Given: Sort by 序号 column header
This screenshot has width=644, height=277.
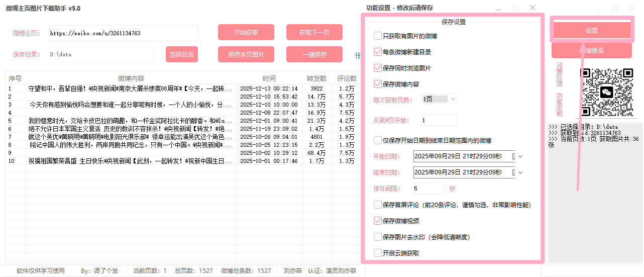Looking at the screenshot, I should point(15,78).
